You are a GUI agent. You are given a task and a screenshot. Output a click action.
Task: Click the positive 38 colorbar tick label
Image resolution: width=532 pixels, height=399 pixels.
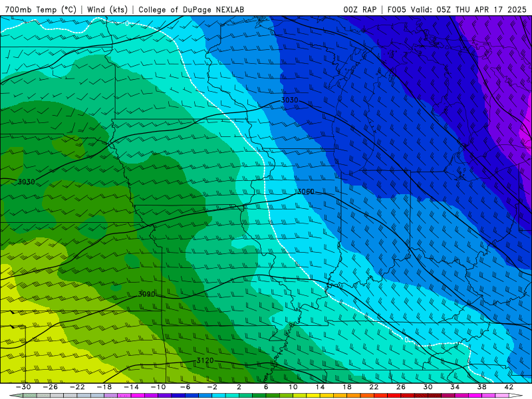tap(481, 387)
